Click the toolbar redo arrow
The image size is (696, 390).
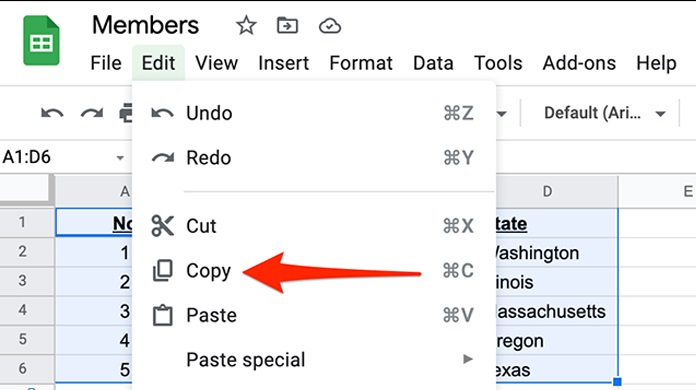click(x=92, y=113)
